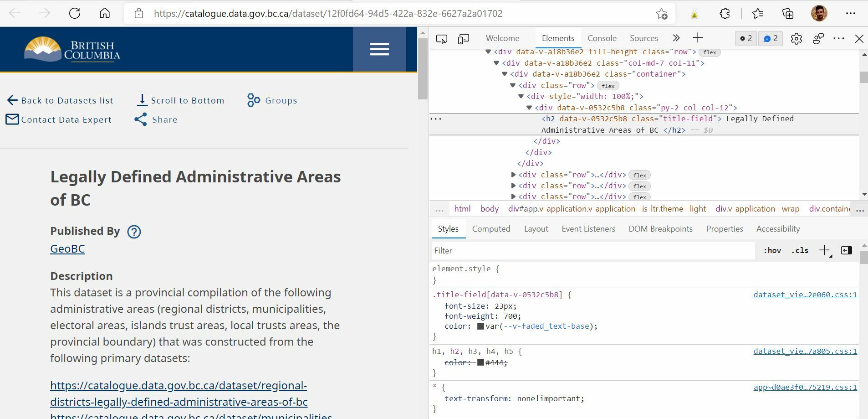Click the site info lock icon
868x419 pixels.
coord(139,14)
